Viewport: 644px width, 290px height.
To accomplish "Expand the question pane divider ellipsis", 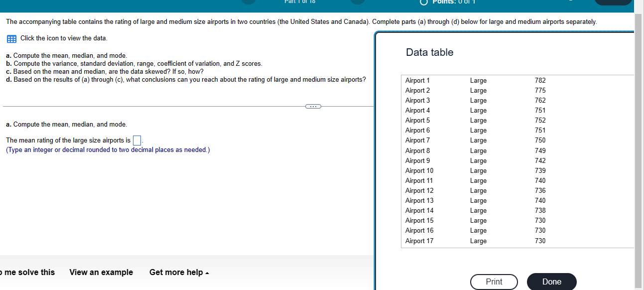I will point(313,106).
